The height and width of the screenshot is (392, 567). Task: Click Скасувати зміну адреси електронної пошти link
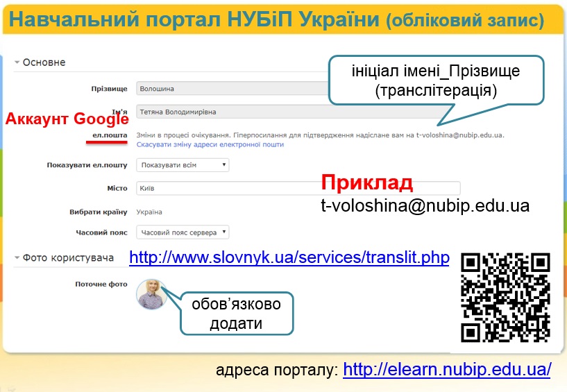[210, 144]
